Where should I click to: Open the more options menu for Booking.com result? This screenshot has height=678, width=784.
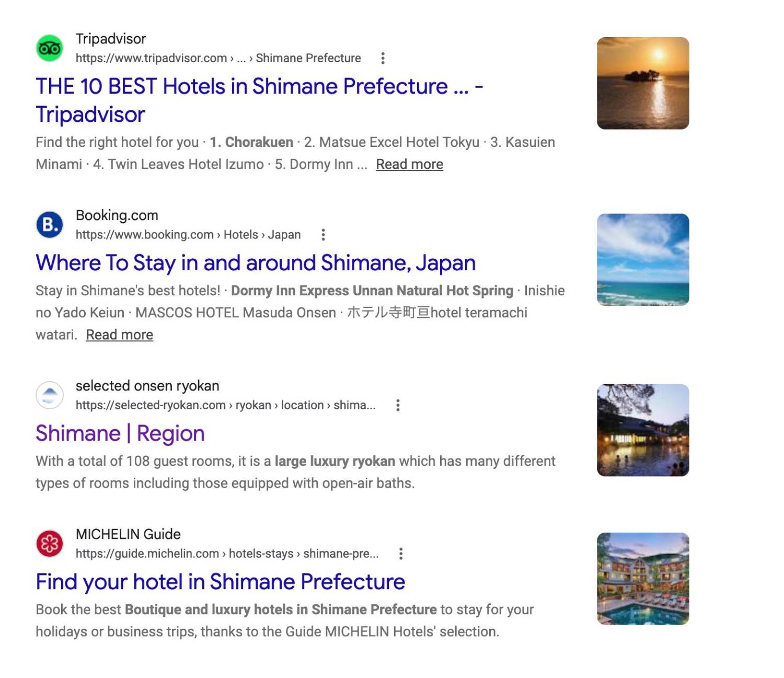pos(324,235)
